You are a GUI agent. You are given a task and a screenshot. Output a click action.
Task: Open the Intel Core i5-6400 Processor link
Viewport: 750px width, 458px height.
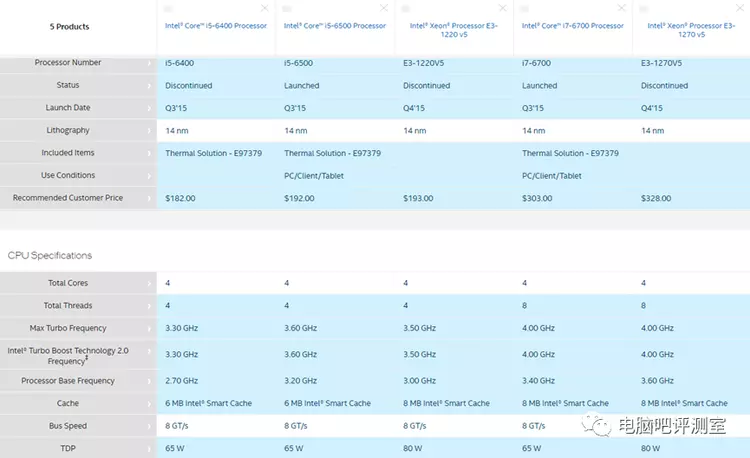coord(216,26)
